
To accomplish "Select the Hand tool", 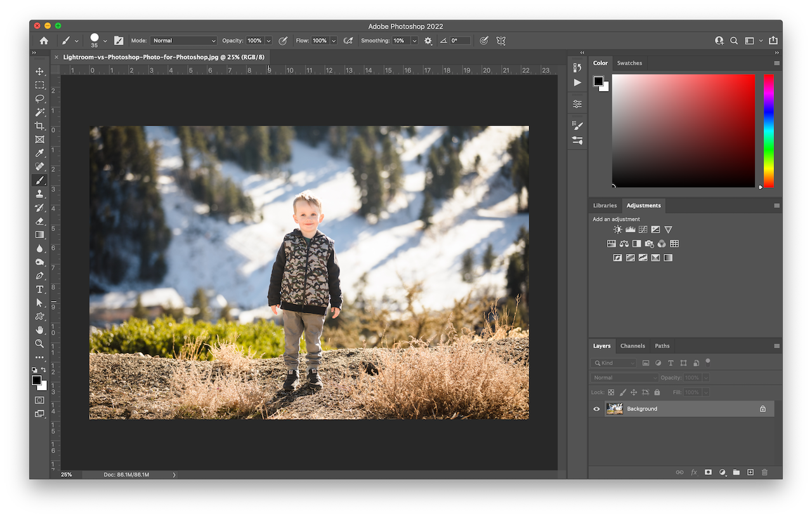I will [x=39, y=330].
